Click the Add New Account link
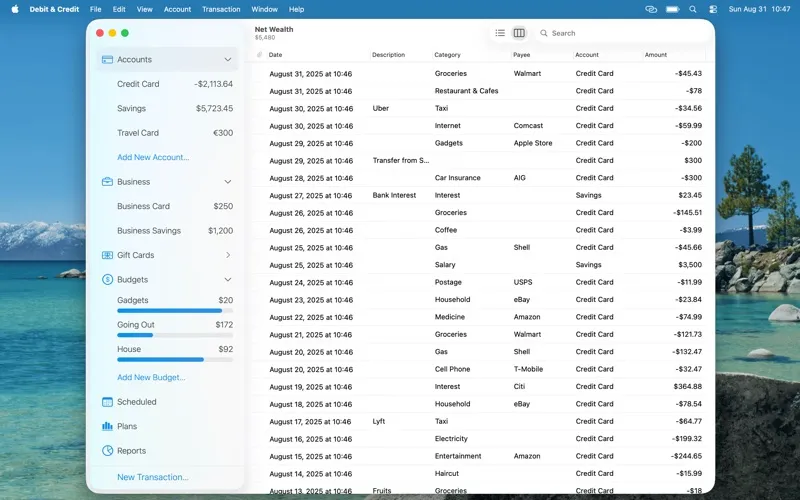This screenshot has height=500, width=800. [153, 157]
